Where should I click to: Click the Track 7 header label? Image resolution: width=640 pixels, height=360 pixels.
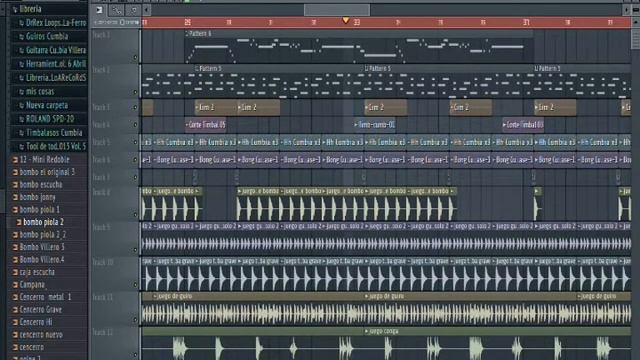(102, 178)
